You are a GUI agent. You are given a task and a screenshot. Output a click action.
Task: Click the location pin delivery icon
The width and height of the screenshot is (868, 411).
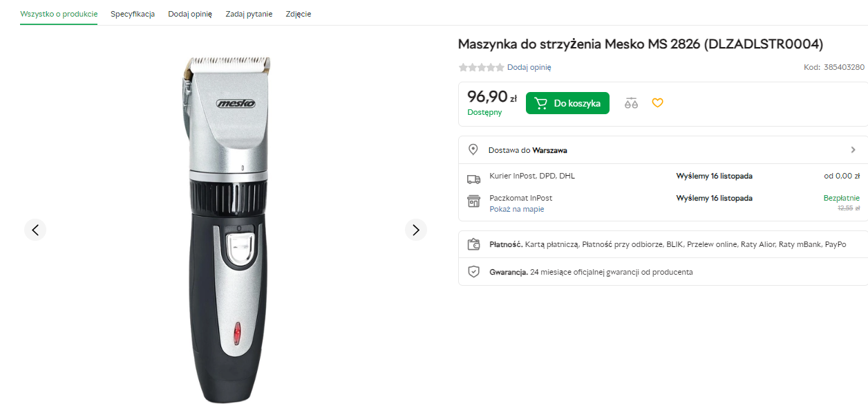(x=473, y=149)
